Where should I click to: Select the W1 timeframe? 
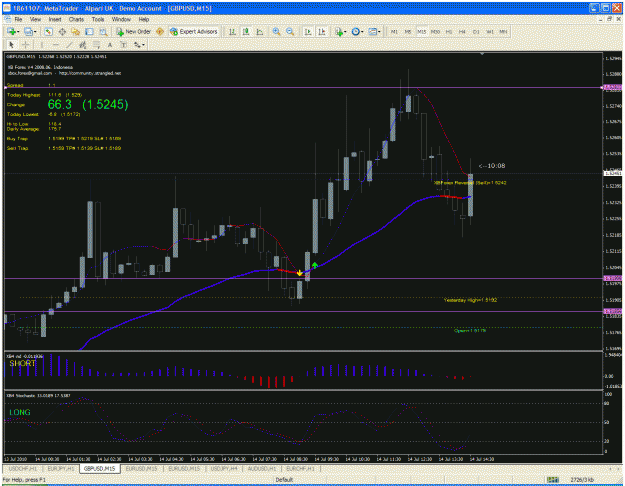pyautogui.click(x=490, y=31)
